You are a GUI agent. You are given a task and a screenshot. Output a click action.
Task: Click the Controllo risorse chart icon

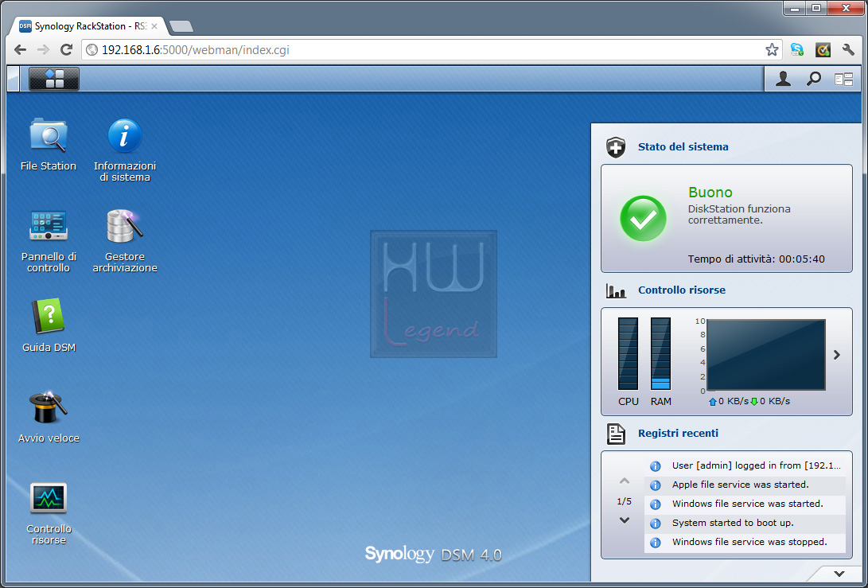click(616, 290)
